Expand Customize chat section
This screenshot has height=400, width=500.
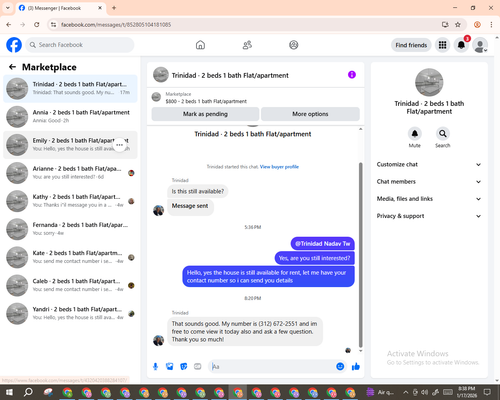click(429, 164)
